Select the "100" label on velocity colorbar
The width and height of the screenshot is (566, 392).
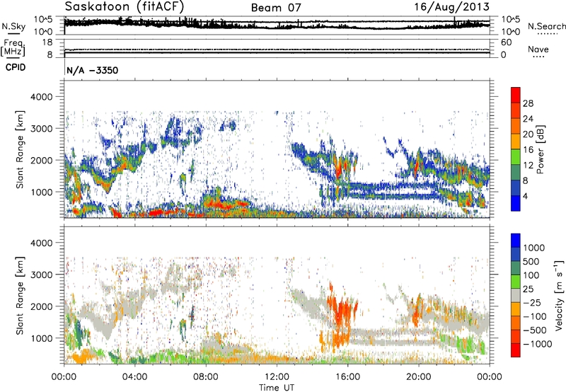coord(531,275)
